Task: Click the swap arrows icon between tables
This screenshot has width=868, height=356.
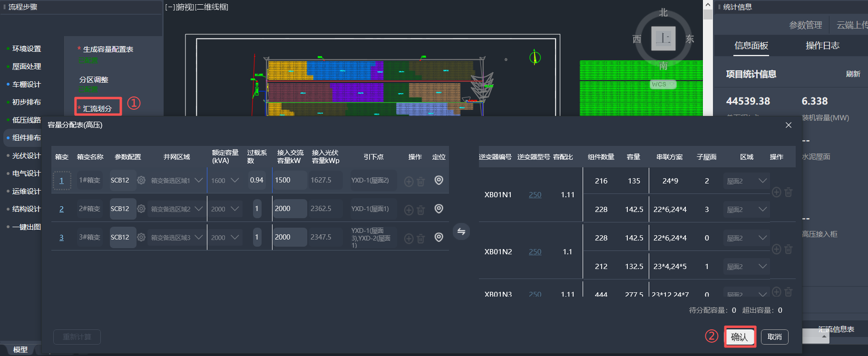Action: tap(461, 231)
